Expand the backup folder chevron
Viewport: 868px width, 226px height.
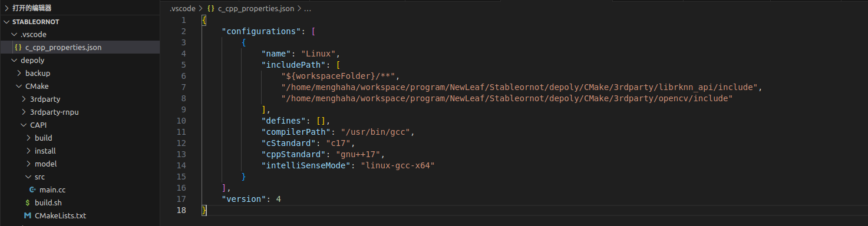(19, 74)
